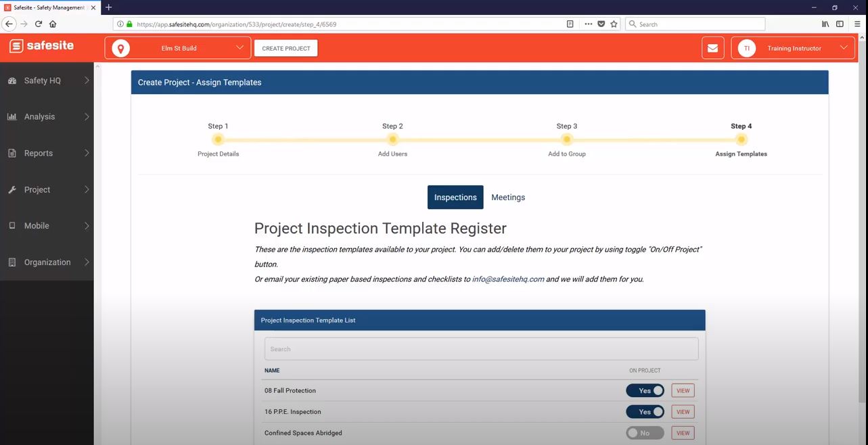Open the Training Instructor user dropdown
This screenshot has height=445, width=868.
[793, 48]
